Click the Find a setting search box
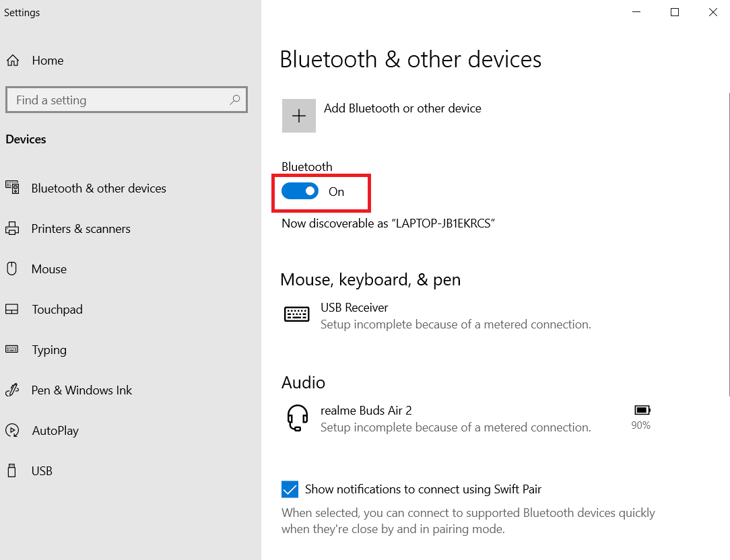 pos(126,100)
